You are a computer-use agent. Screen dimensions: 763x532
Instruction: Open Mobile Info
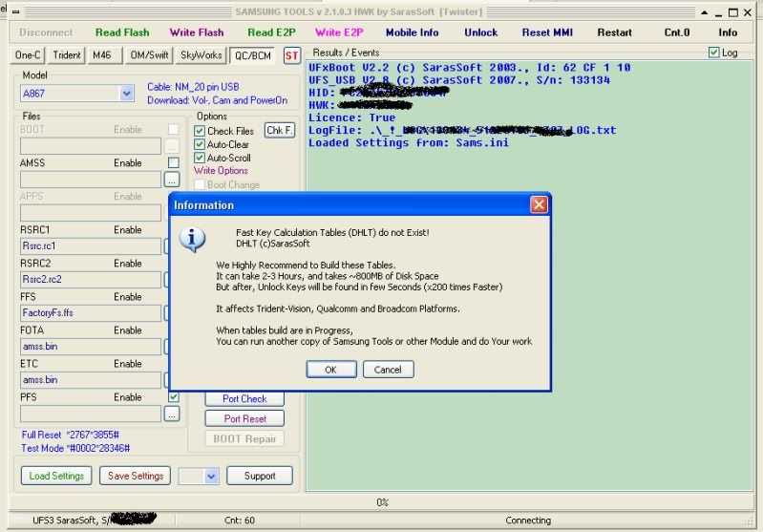[x=413, y=32]
